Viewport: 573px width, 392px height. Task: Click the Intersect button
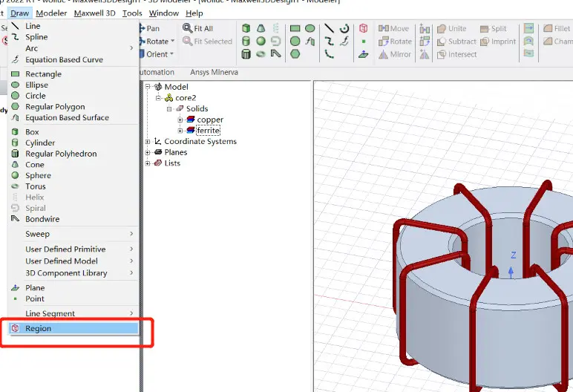pos(456,54)
